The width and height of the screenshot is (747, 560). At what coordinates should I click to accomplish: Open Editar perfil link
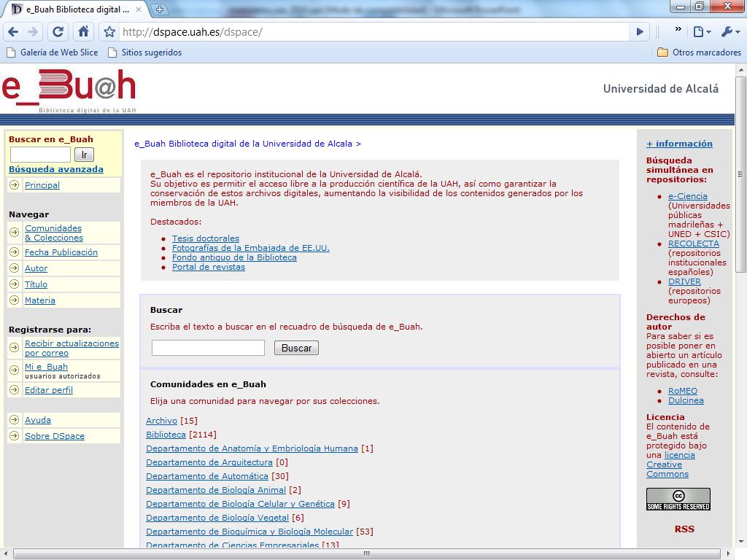(x=49, y=390)
